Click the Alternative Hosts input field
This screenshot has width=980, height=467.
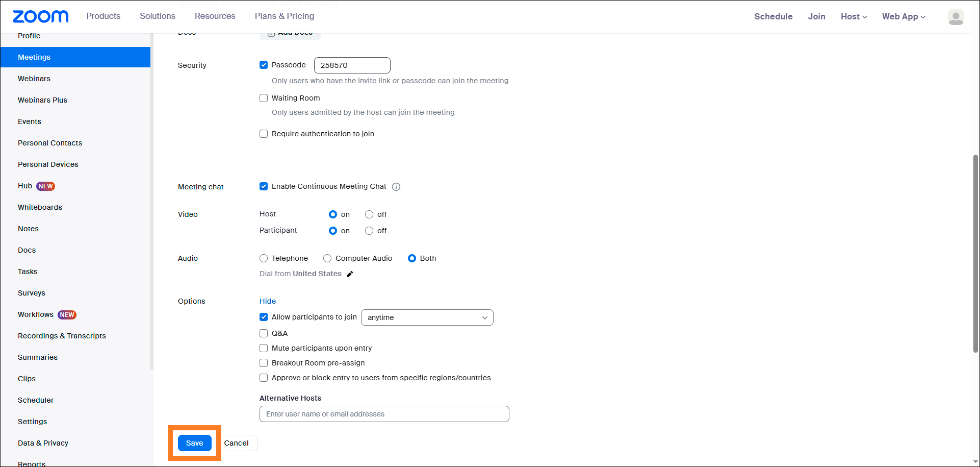coord(384,414)
